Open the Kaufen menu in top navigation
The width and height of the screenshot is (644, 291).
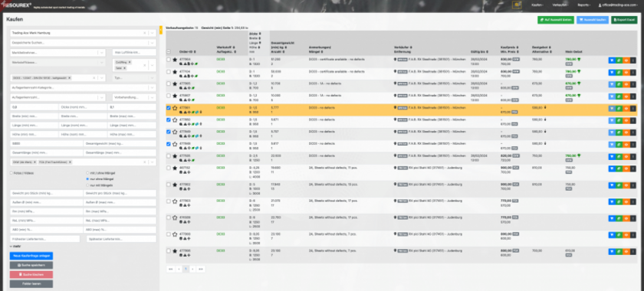pos(537,5)
